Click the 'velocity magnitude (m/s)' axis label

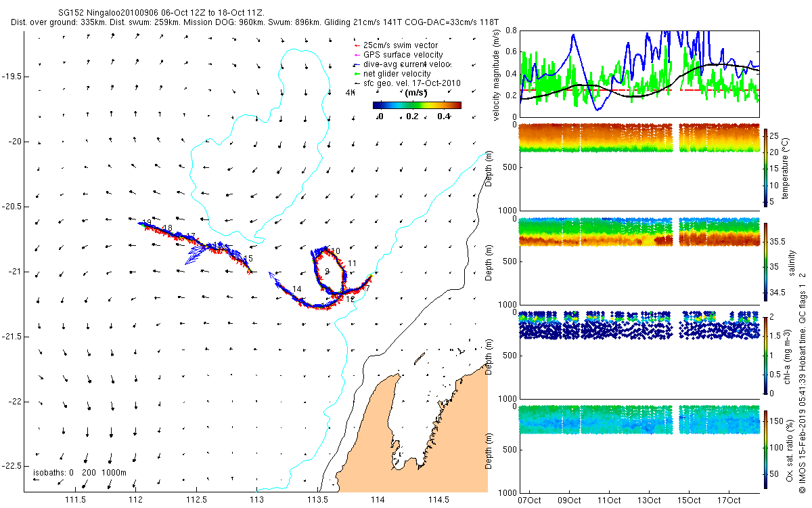tap(497, 75)
